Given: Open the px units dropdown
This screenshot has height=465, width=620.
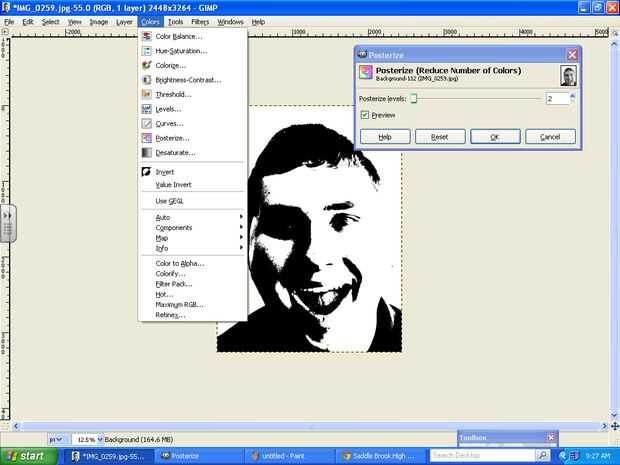Looking at the screenshot, I should [55, 439].
